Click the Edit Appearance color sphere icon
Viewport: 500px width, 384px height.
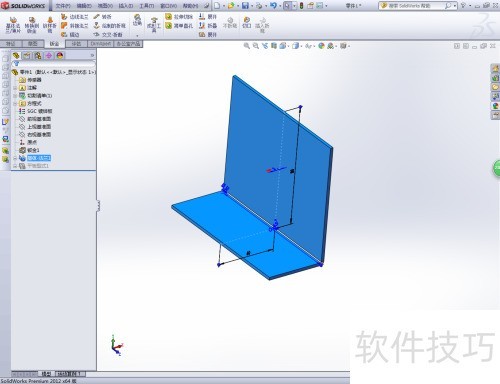point(321,46)
